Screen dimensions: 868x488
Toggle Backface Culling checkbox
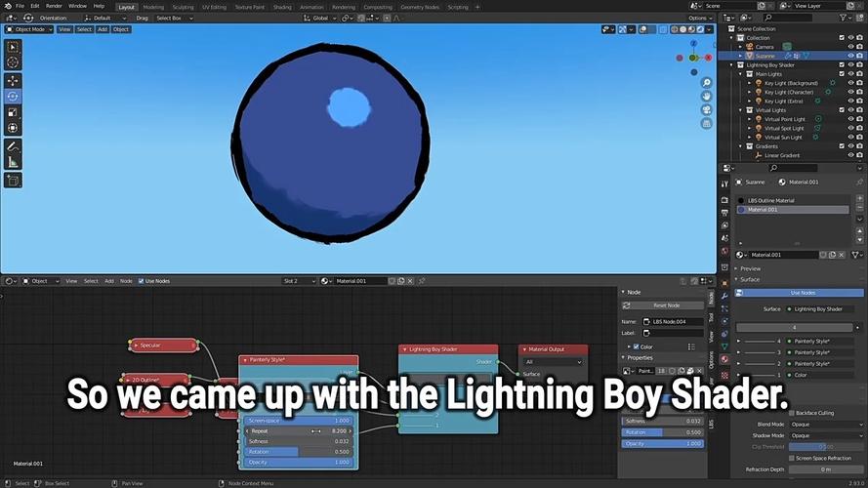pyautogui.click(x=792, y=413)
